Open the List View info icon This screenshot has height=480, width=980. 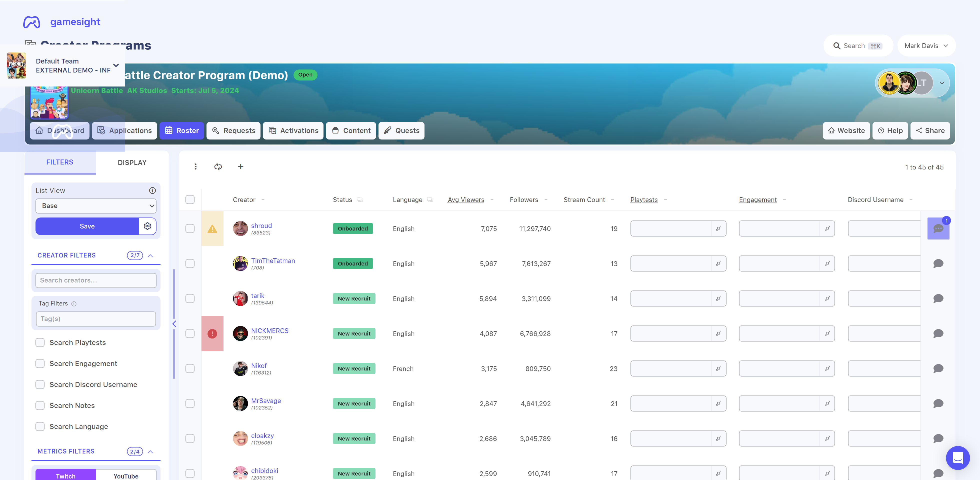[x=152, y=190]
